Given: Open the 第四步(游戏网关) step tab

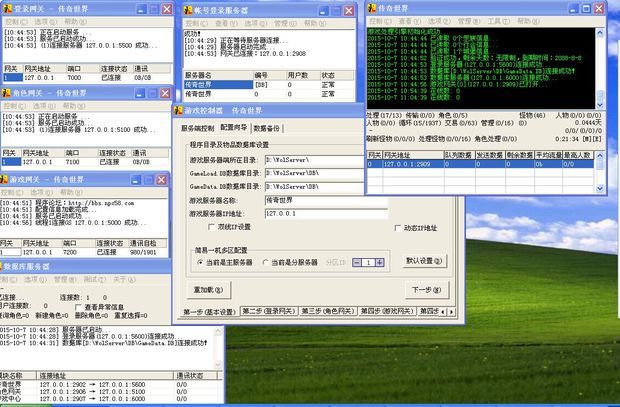Looking at the screenshot, I should (387, 311).
